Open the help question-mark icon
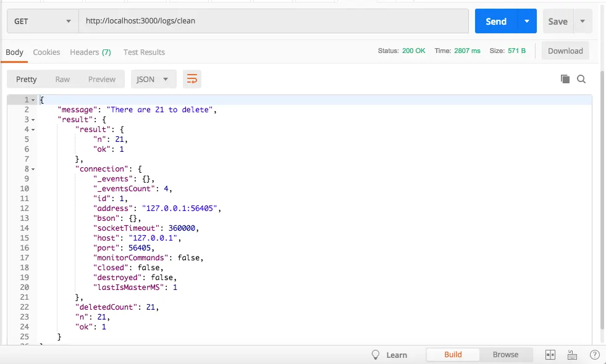The width and height of the screenshot is (606, 364). [x=595, y=355]
